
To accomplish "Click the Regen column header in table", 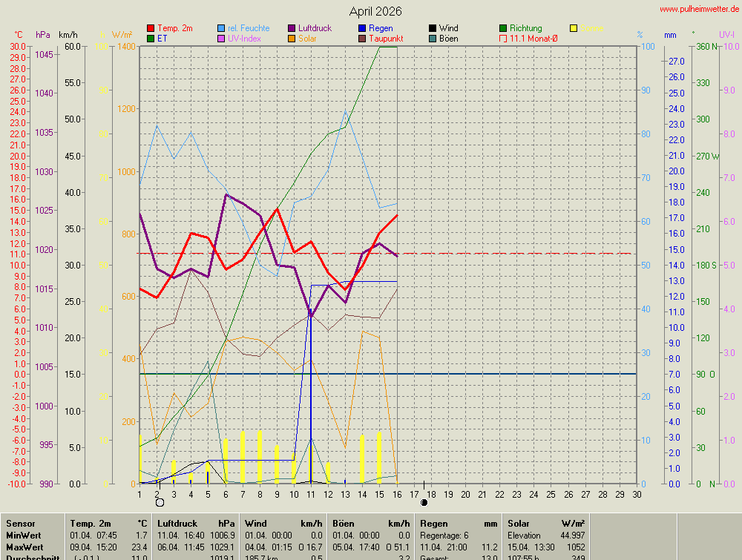I will click(434, 524).
